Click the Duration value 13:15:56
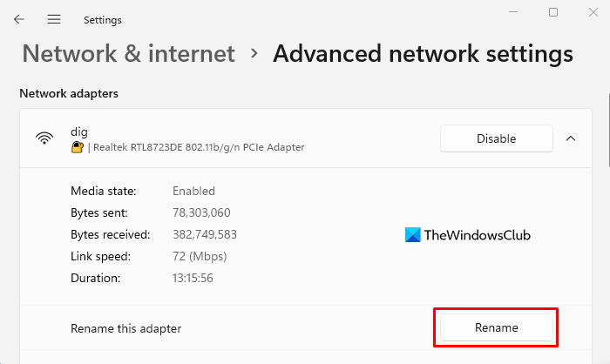 click(x=193, y=278)
